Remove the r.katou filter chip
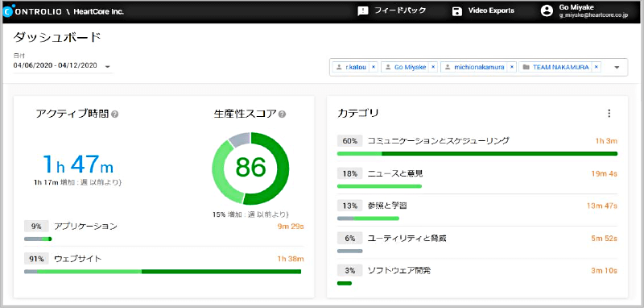The width and height of the screenshot is (644, 308). pyautogui.click(x=373, y=67)
